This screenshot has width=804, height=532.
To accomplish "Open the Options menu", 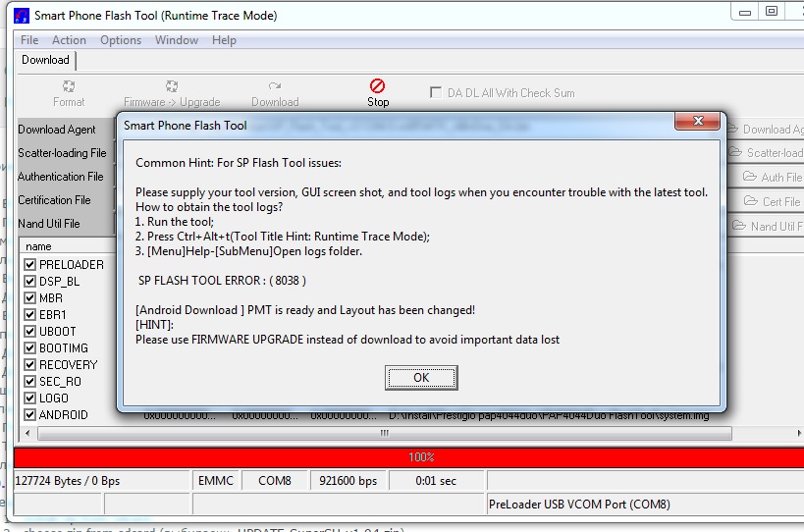I will point(121,40).
